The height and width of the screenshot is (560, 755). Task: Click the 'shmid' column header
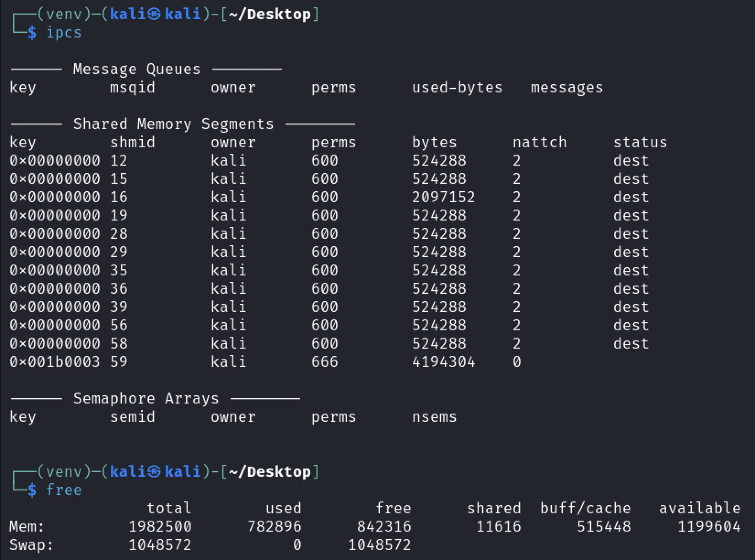[133, 142]
